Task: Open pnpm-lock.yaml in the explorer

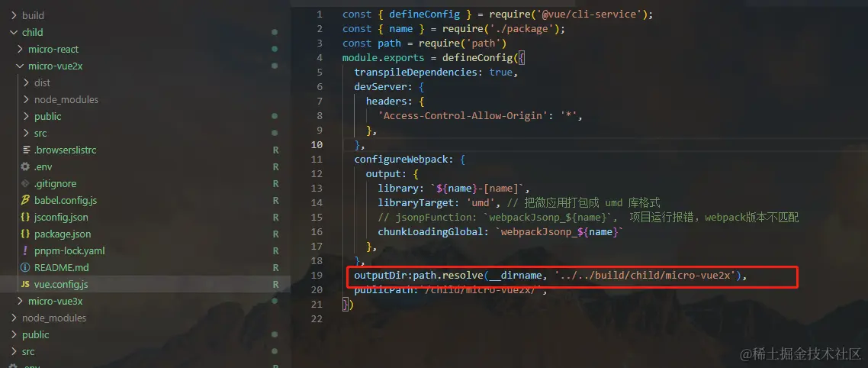Action: click(x=69, y=250)
